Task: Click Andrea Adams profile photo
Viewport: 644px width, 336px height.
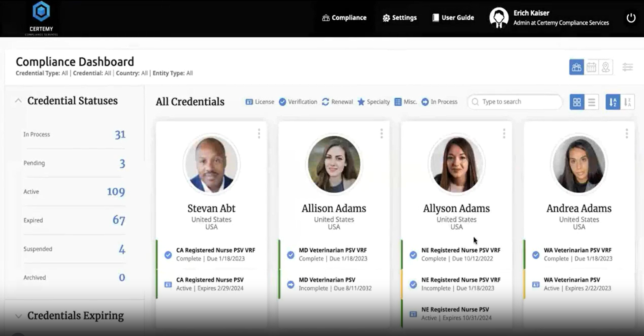Action: click(579, 164)
